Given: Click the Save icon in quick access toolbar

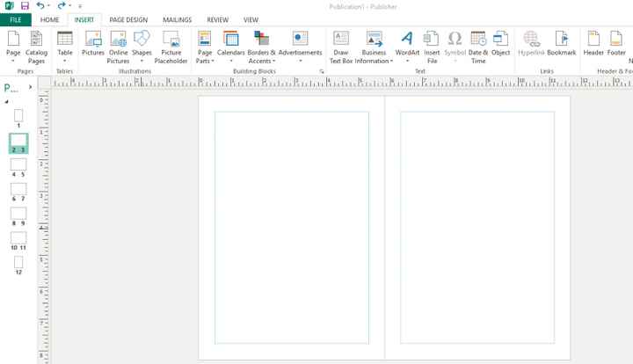Looking at the screenshot, I should [25, 6].
